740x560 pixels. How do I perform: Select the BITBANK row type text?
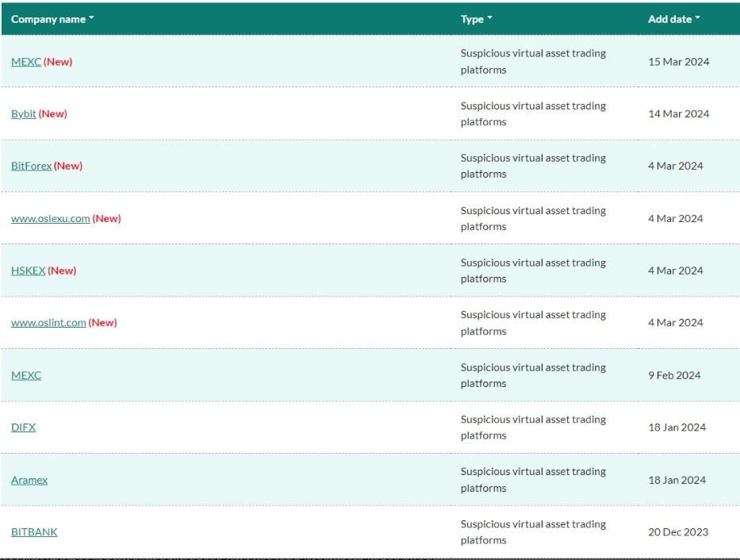[533, 532]
